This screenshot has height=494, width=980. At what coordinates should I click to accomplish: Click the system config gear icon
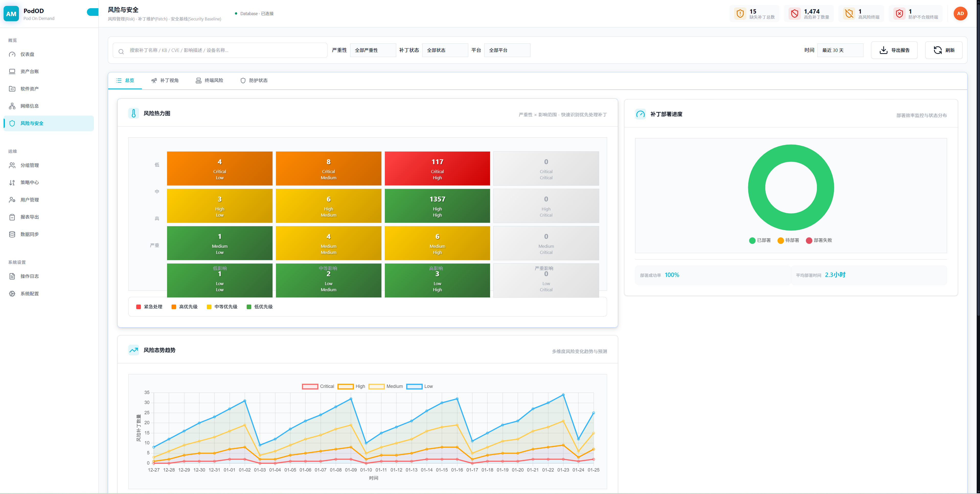tap(12, 294)
